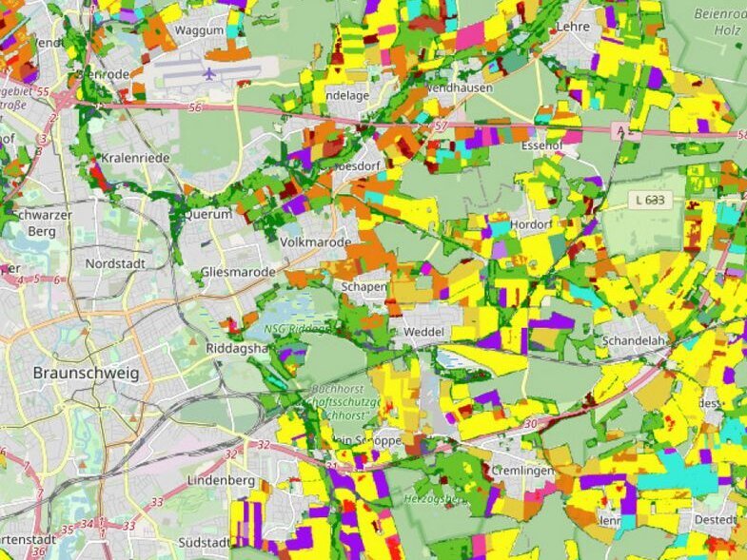Click the L 633 road shield
Screen dimensions: 747x560
coord(652,201)
